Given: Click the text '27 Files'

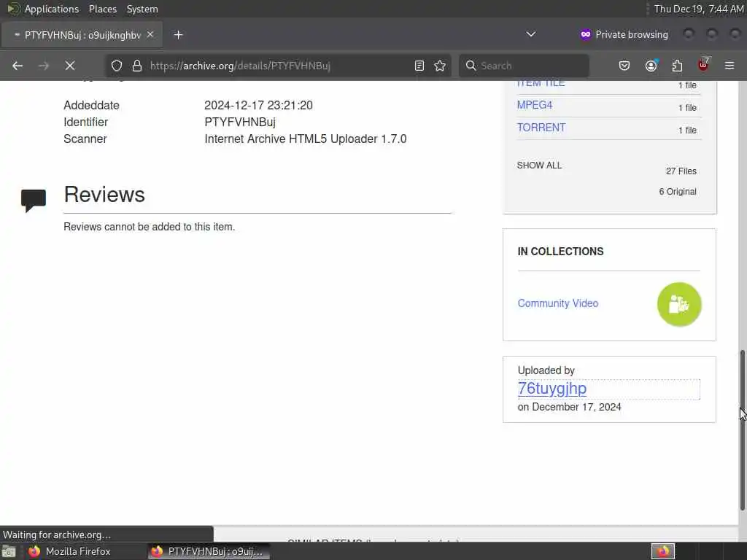Looking at the screenshot, I should pos(681,171).
